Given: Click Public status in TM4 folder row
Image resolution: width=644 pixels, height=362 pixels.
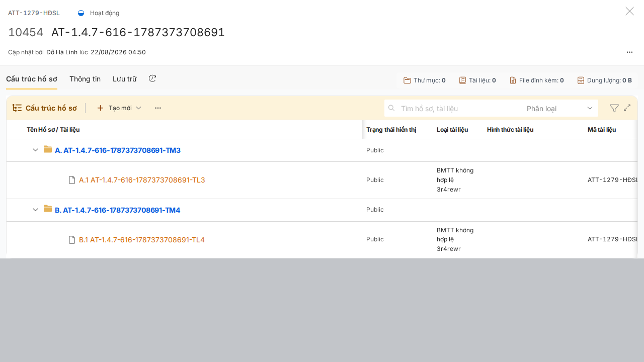Looking at the screenshot, I should click(x=375, y=210).
